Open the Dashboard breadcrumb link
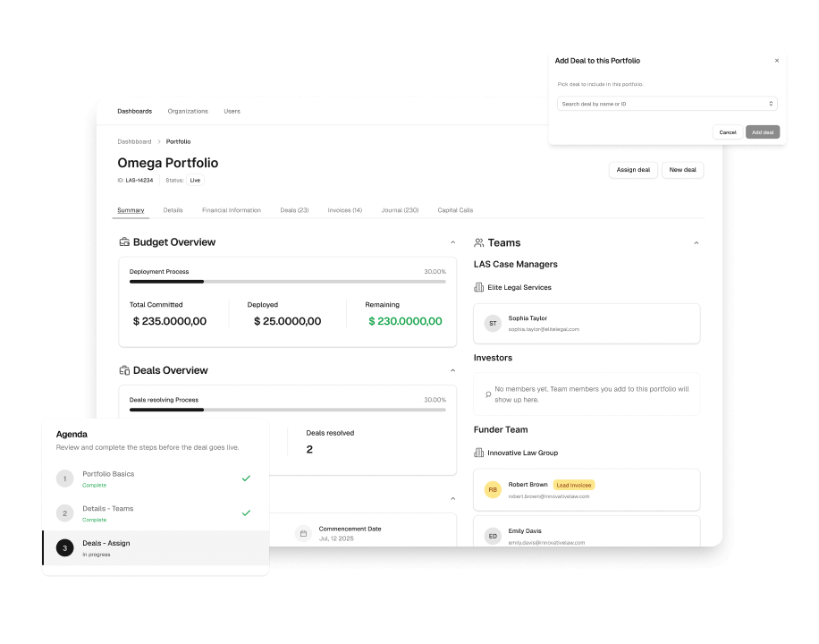 [134, 141]
